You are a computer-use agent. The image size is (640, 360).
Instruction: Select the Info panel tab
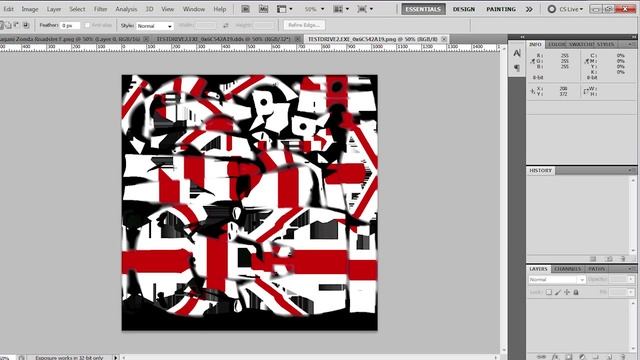click(x=535, y=44)
